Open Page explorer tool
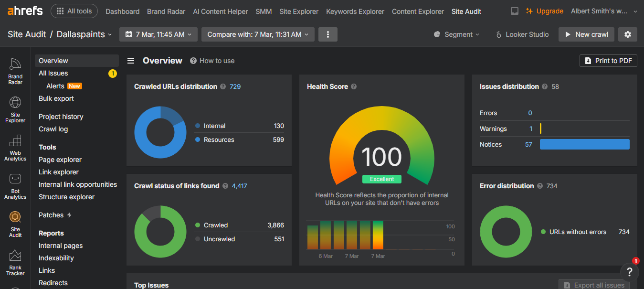 tap(60, 160)
